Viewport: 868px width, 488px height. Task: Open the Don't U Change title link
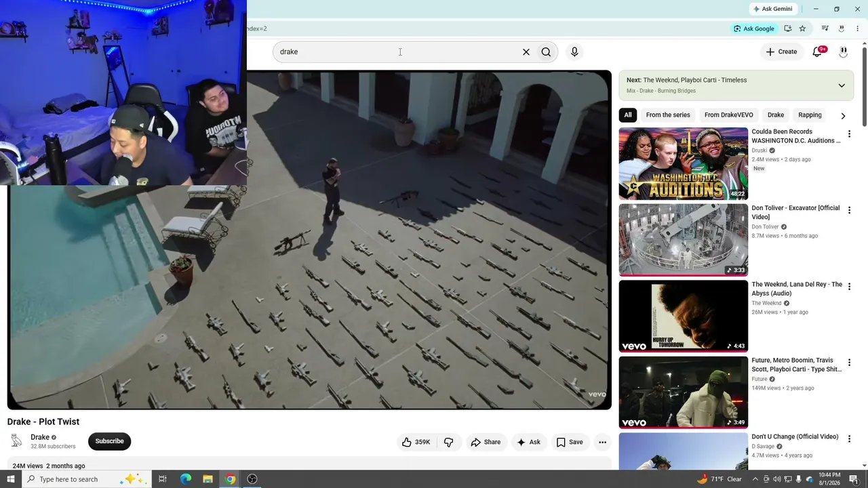795,436
